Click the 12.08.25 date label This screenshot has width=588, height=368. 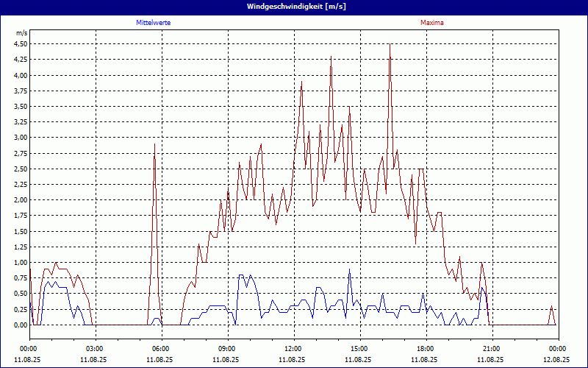(x=556, y=360)
